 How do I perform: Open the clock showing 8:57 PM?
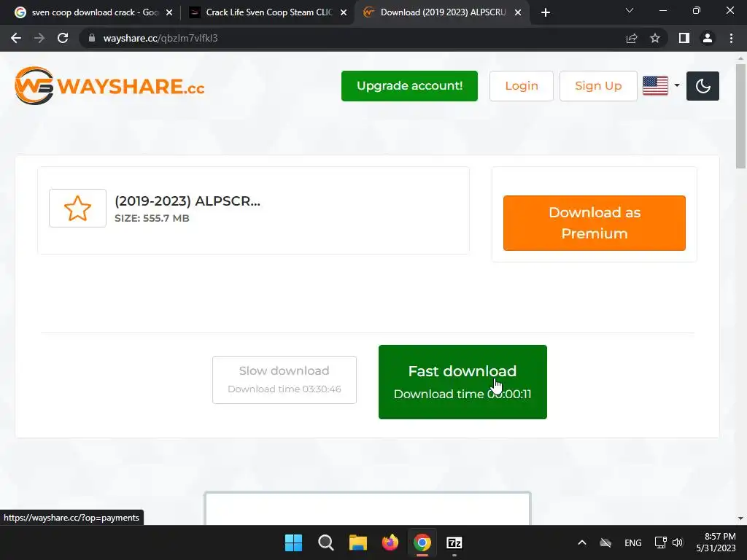pyautogui.click(x=716, y=542)
